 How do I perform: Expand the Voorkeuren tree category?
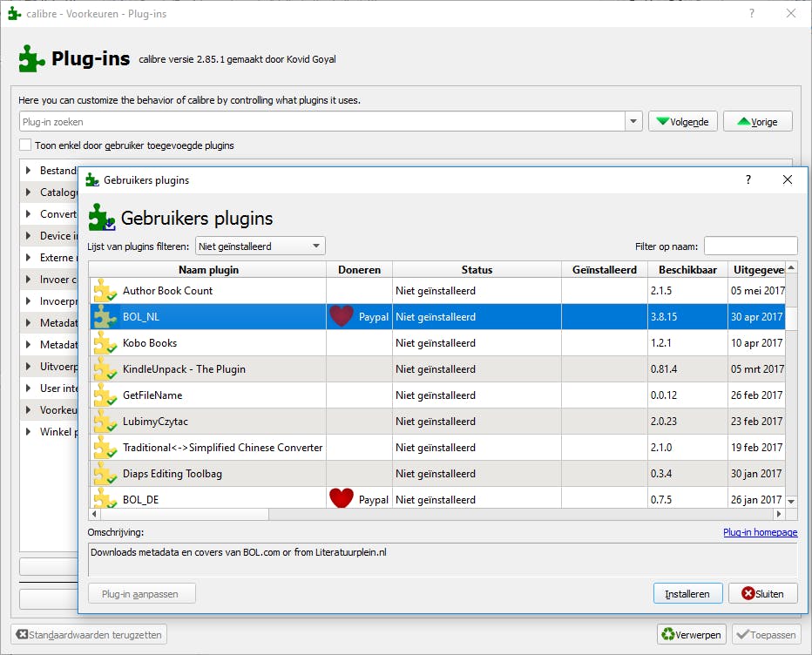pyautogui.click(x=29, y=409)
